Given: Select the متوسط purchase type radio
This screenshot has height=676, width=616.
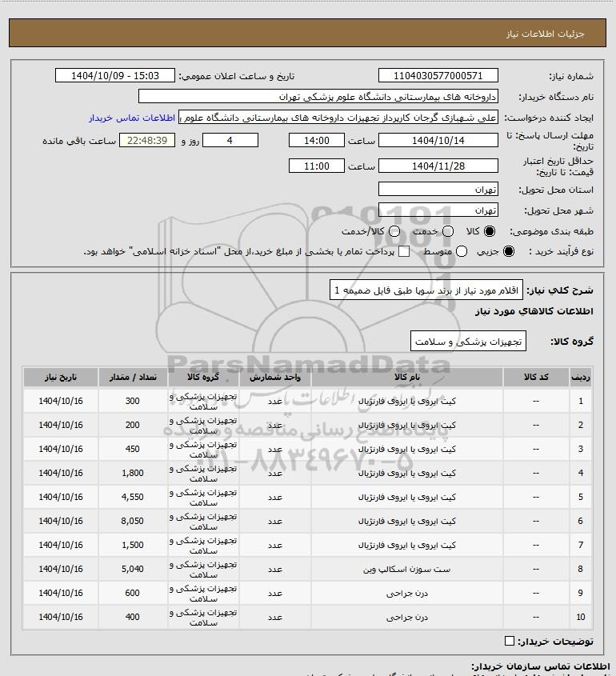Looking at the screenshot, I should (x=462, y=251).
